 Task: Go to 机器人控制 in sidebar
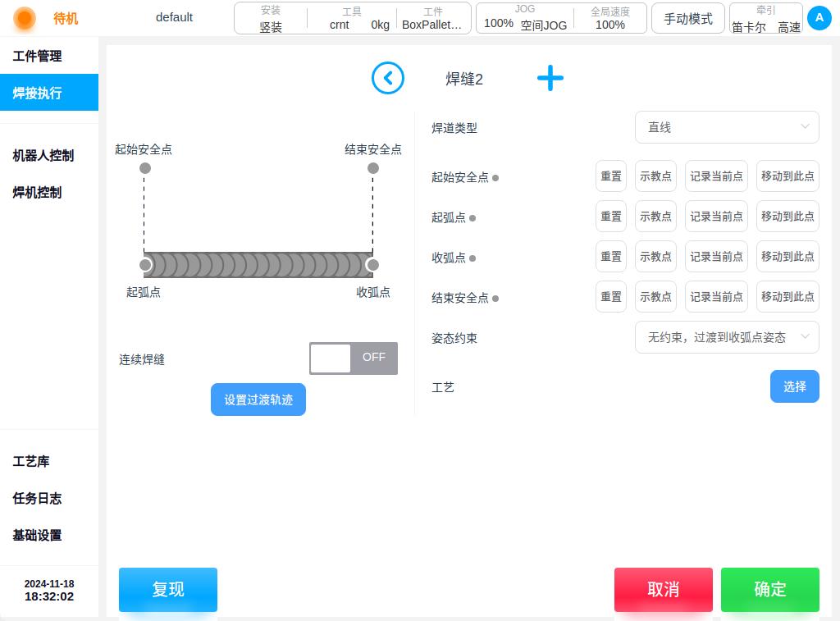click(x=49, y=155)
